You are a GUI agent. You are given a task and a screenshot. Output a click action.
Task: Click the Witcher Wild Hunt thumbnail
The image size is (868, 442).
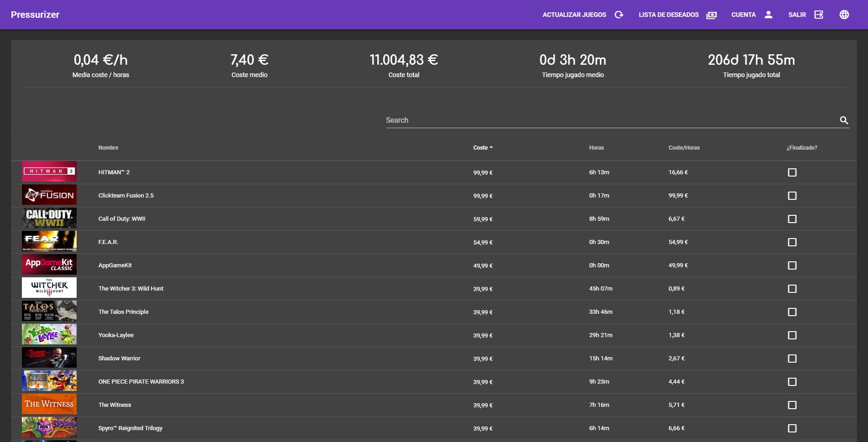click(49, 288)
